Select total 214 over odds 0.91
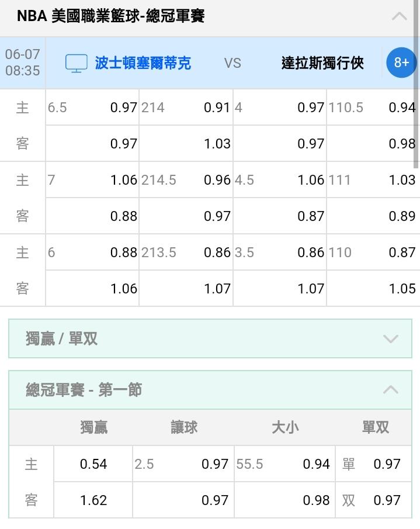This screenshot has height=529, width=420. pyautogui.click(x=186, y=108)
